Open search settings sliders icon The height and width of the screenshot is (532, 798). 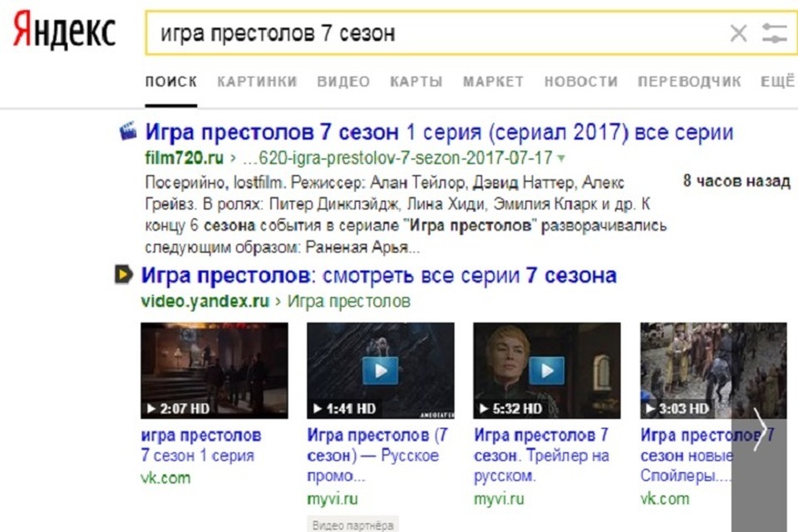(x=773, y=34)
